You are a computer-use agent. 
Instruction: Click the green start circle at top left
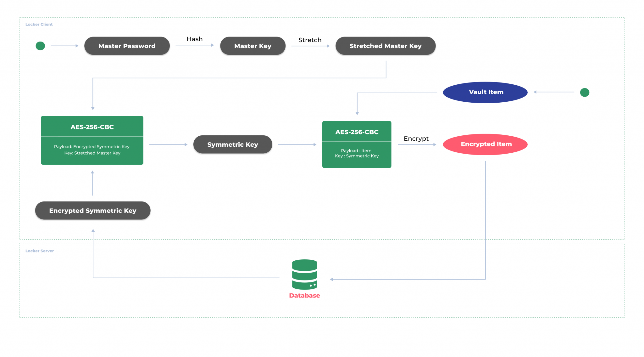click(x=40, y=46)
